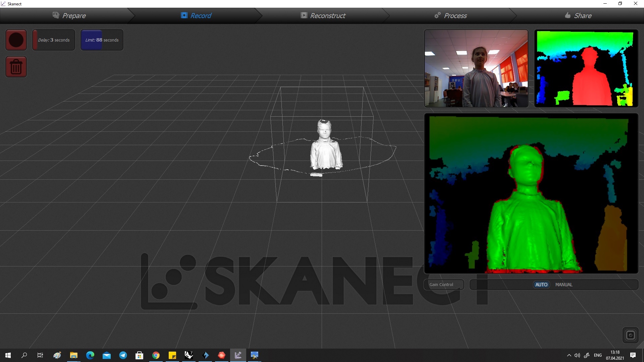Open the notification center

tap(633, 355)
